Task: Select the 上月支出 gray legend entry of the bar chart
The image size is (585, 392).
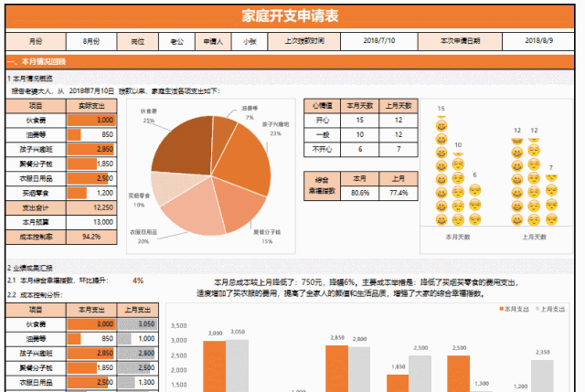Action: pyautogui.click(x=550, y=309)
